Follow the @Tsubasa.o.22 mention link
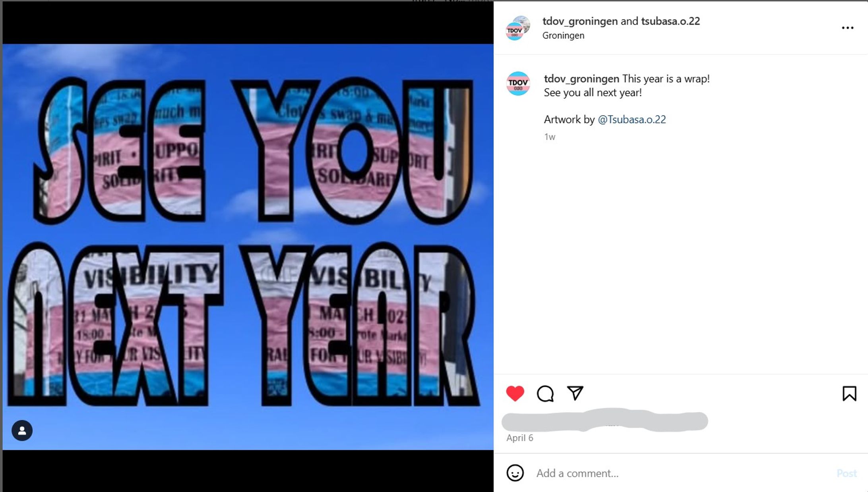 click(x=632, y=120)
